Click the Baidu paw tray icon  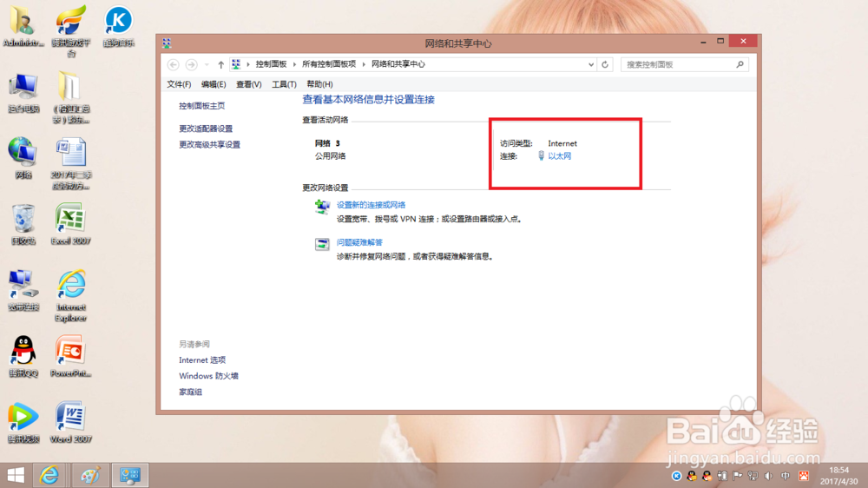point(804,476)
